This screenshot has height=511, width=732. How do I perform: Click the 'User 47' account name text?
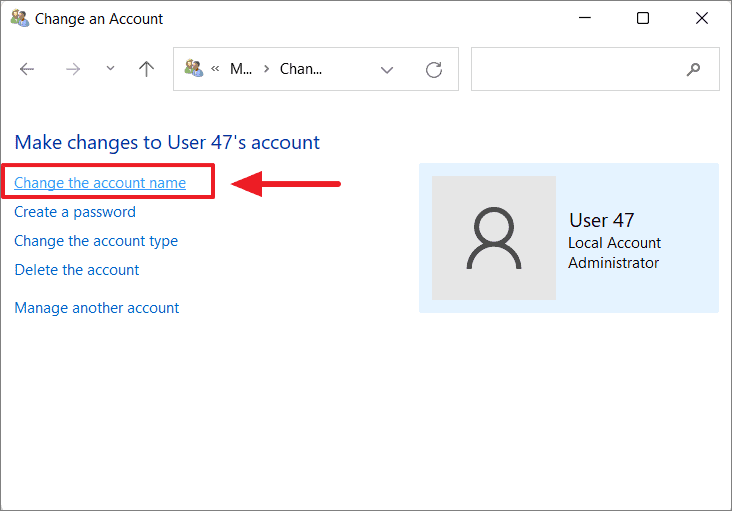click(601, 220)
